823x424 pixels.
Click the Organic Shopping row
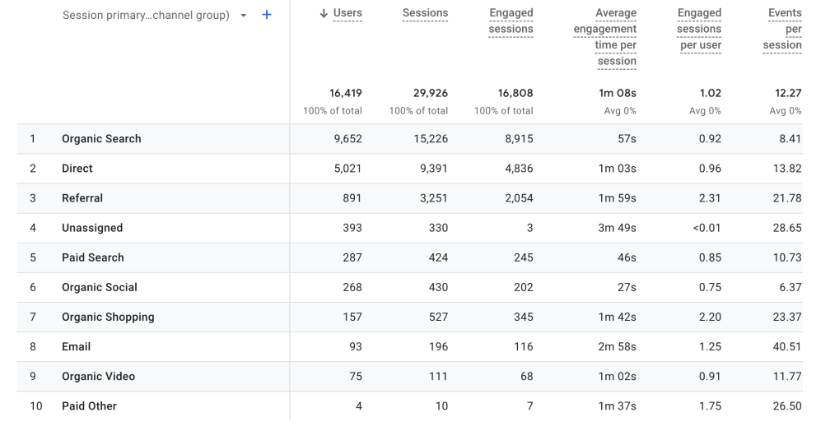tap(107, 317)
